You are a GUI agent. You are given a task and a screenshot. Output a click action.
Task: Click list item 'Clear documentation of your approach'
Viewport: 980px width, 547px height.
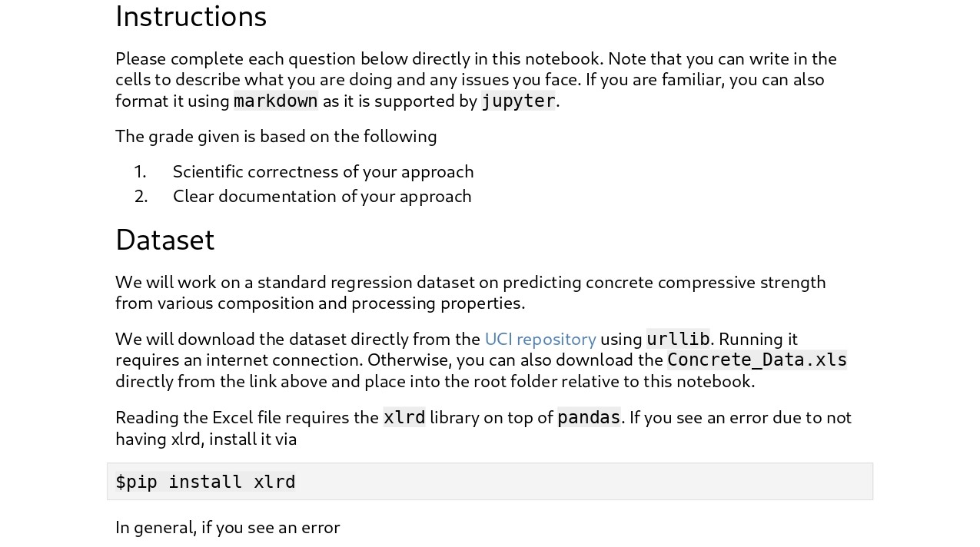coord(321,196)
